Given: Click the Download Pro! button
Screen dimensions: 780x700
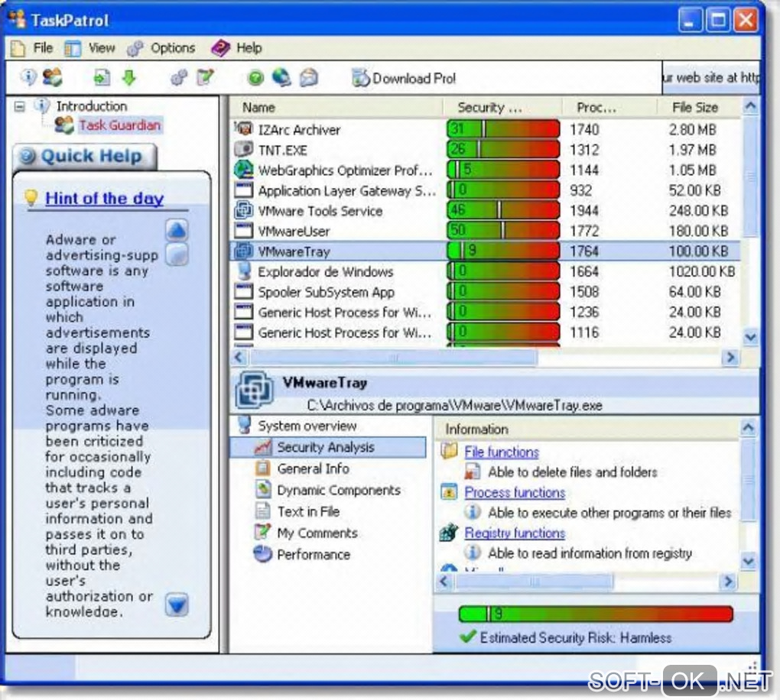Looking at the screenshot, I should tap(404, 78).
